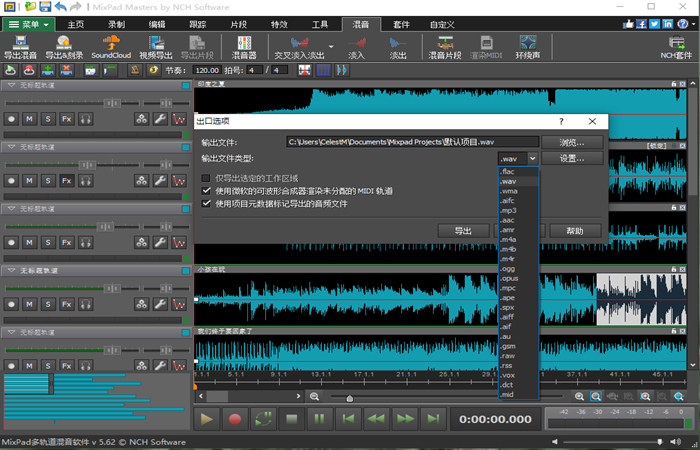Click the Twitter share icon
The width and height of the screenshot is (700, 450).
point(654,24)
